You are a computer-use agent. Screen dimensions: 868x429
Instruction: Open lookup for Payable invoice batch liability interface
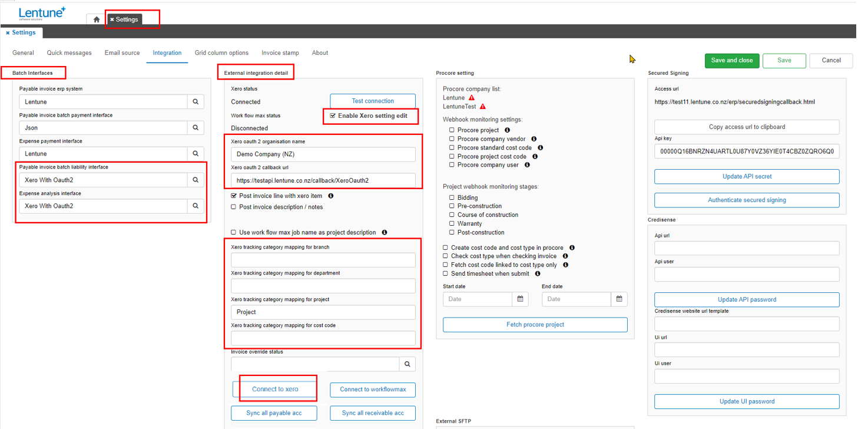point(196,180)
